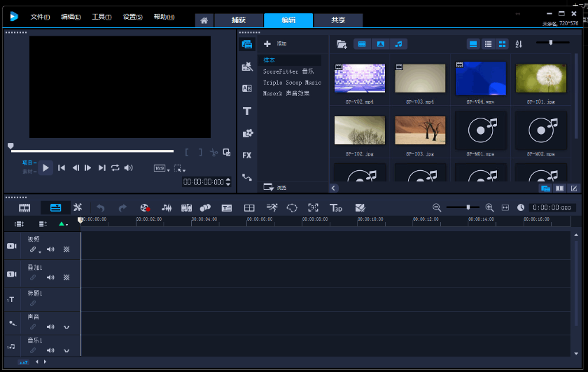Switch library to list view

click(488, 44)
